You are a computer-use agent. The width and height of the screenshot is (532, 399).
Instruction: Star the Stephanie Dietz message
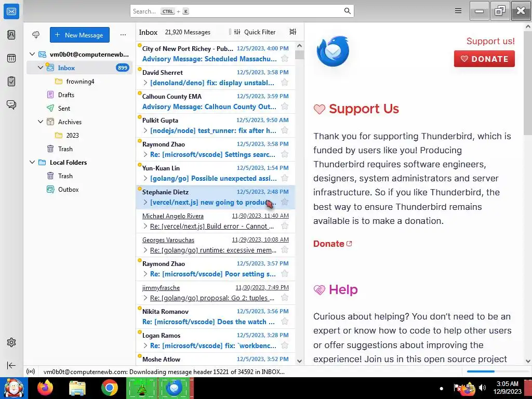pos(285,202)
